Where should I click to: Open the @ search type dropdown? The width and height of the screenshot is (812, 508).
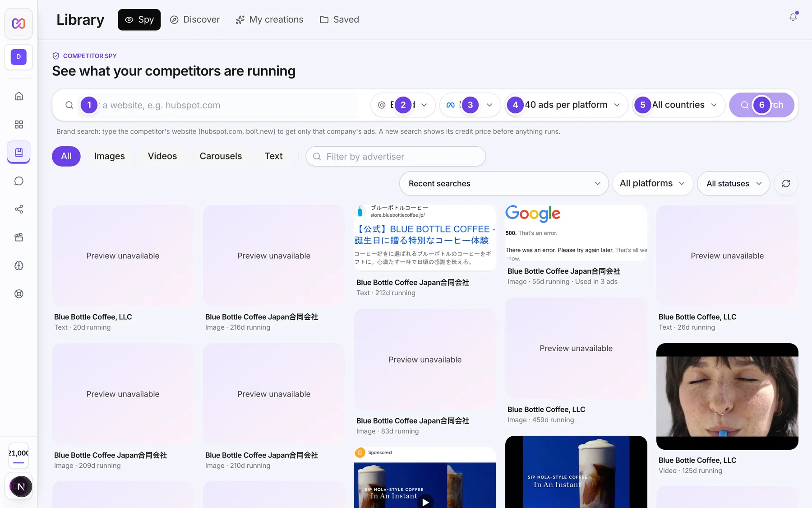click(x=403, y=105)
